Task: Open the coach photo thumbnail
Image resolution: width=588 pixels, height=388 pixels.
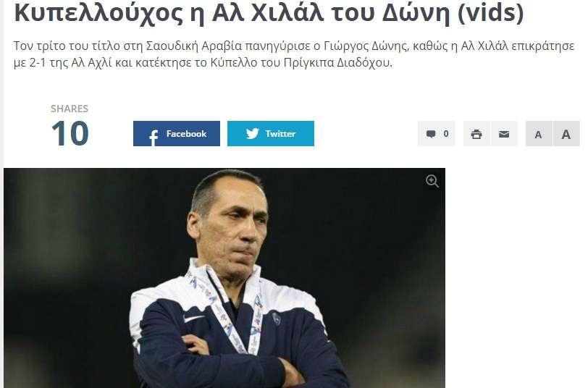Action: 224,278
